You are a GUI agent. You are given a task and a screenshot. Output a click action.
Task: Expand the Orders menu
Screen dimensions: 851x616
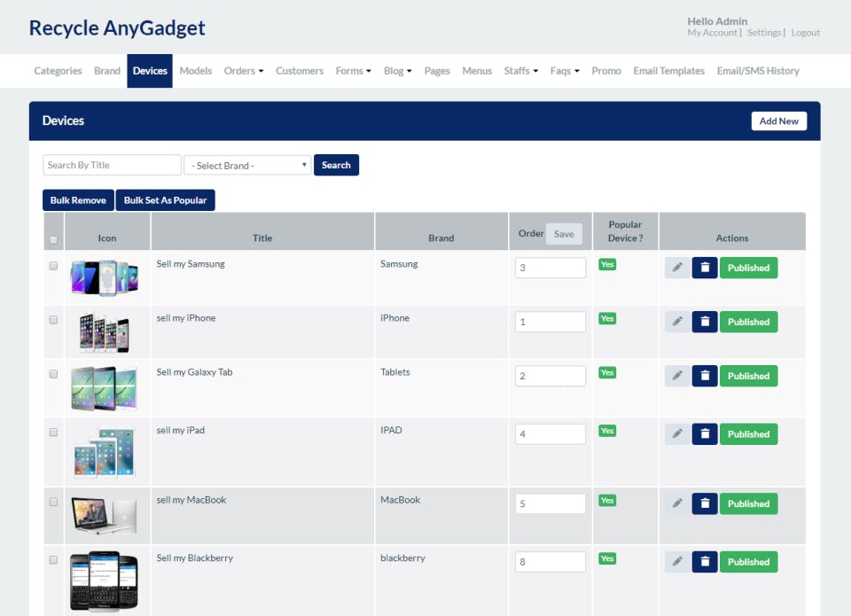point(243,71)
